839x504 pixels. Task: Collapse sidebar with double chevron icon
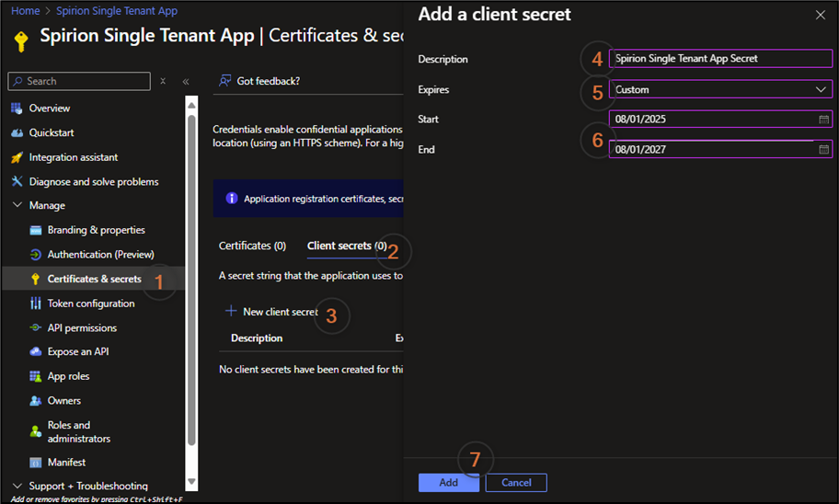[x=186, y=82]
